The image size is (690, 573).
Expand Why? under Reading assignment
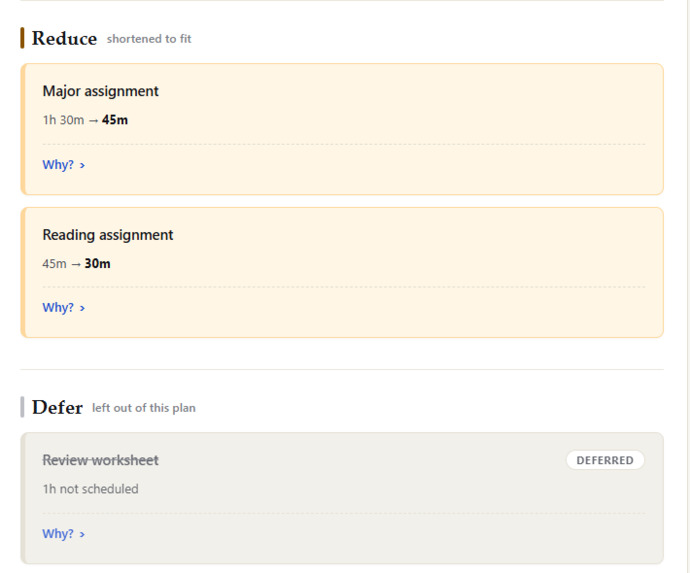pos(63,307)
